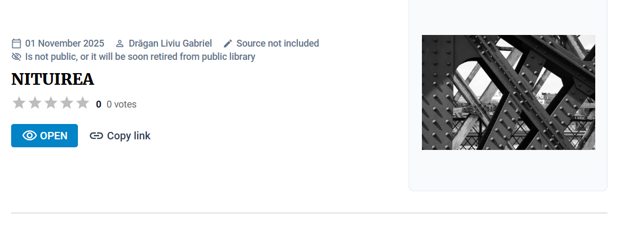Screen dimensions: 644x231
Task: Click the calendar icon beside the date
Action: click(16, 43)
